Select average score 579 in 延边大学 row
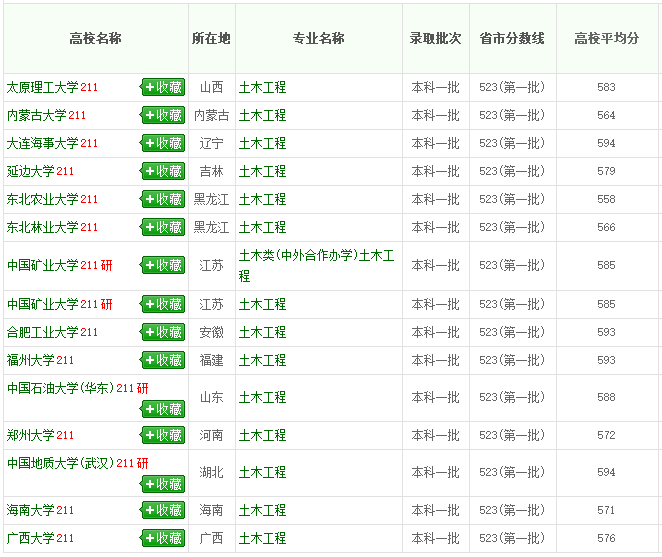 click(606, 171)
